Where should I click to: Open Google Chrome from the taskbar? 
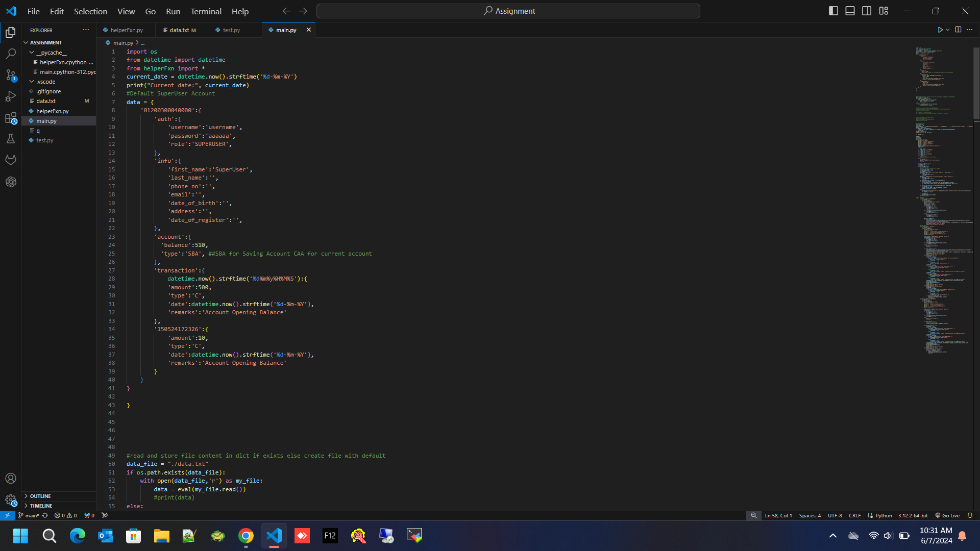tap(246, 536)
